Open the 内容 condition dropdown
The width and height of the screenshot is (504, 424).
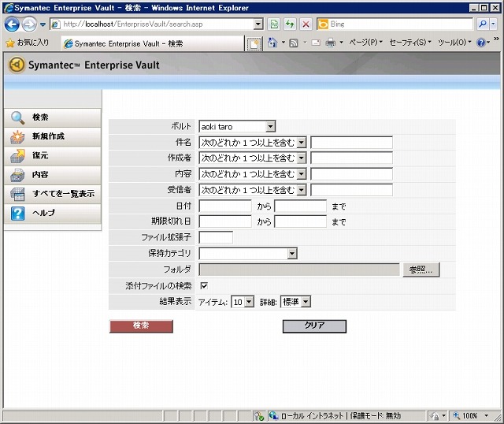[252, 174]
